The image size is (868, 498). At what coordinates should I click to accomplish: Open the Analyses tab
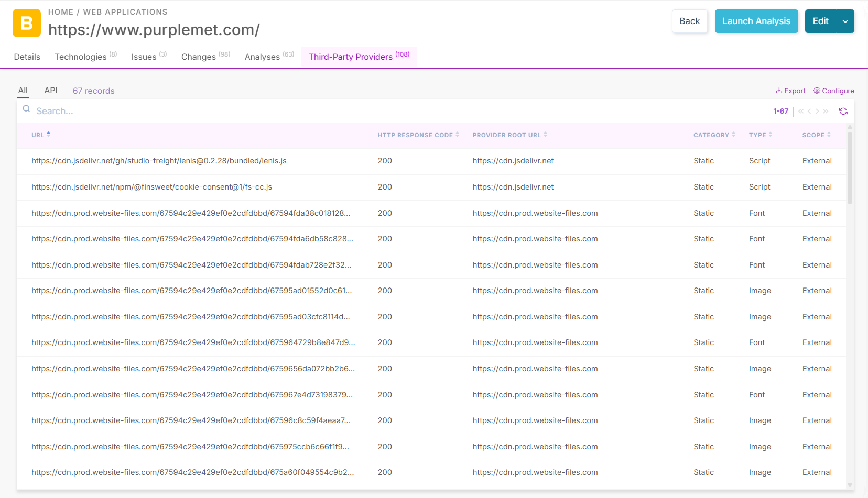click(269, 57)
